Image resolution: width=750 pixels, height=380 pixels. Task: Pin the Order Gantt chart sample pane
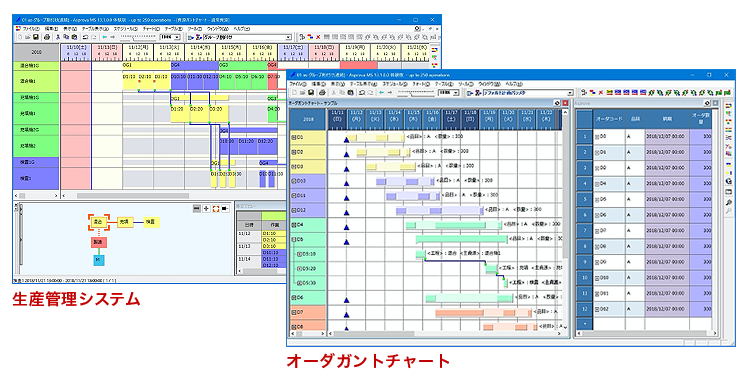(557, 103)
